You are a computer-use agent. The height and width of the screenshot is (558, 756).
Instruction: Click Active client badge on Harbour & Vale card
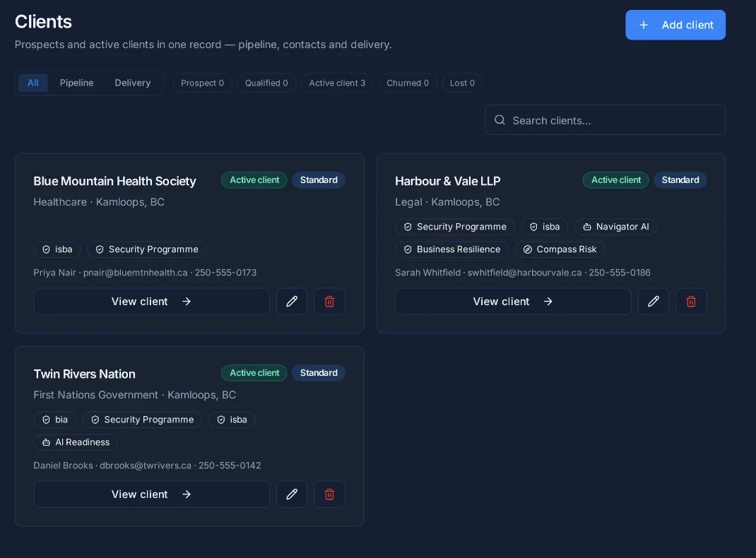615,179
